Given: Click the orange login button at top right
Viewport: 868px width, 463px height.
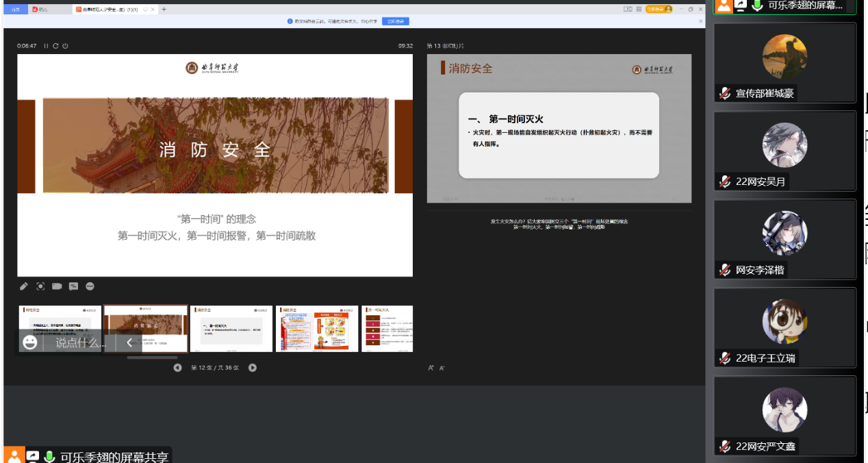Looking at the screenshot, I should [x=659, y=10].
